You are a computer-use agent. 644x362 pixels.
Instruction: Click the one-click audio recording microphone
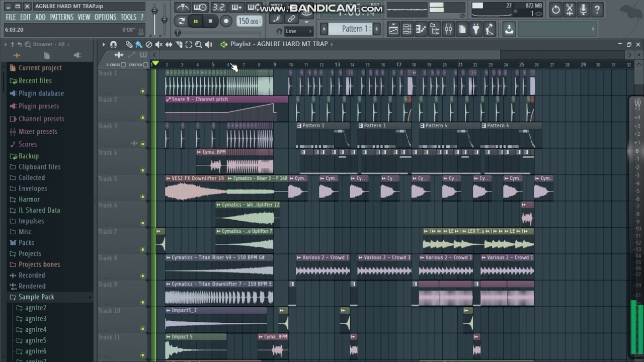click(583, 9)
